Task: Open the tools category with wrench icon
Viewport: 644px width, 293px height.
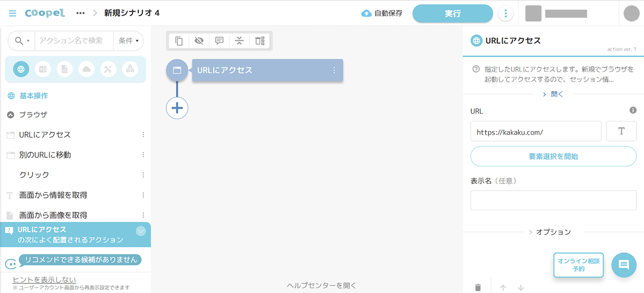Action: (x=108, y=69)
